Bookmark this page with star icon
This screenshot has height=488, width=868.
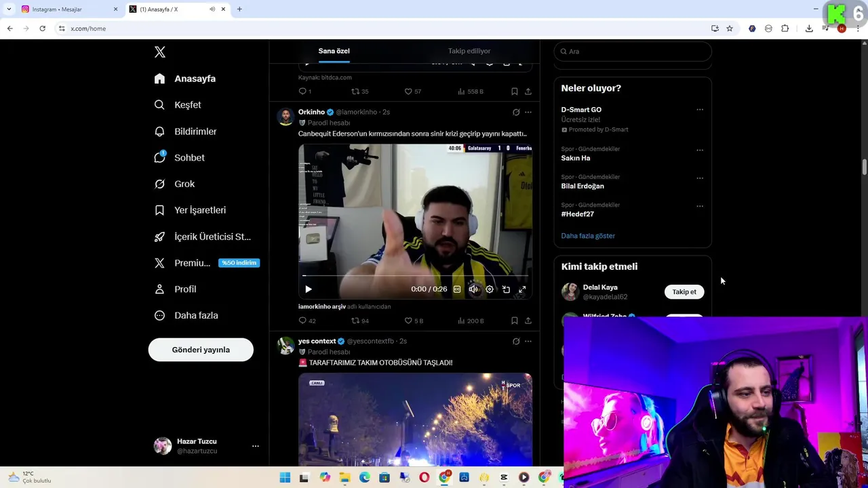click(730, 28)
